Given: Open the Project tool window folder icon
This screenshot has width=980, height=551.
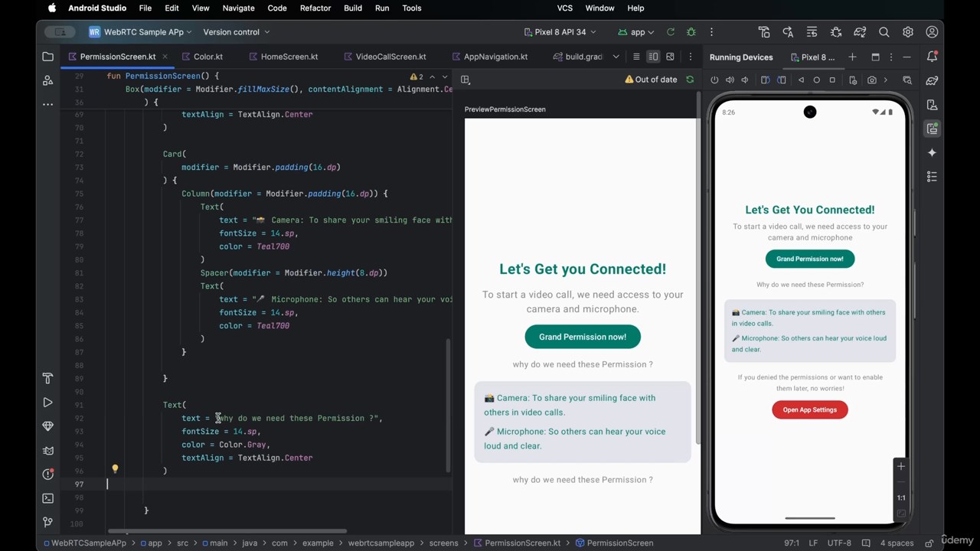Looking at the screenshot, I should point(47,57).
